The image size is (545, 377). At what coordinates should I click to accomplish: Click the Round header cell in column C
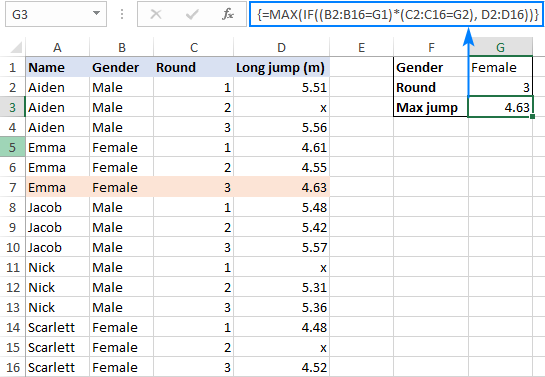[x=194, y=67]
